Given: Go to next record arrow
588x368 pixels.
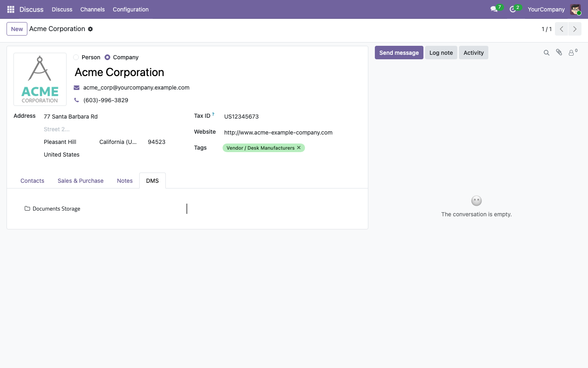Looking at the screenshot, I should pyautogui.click(x=575, y=29).
